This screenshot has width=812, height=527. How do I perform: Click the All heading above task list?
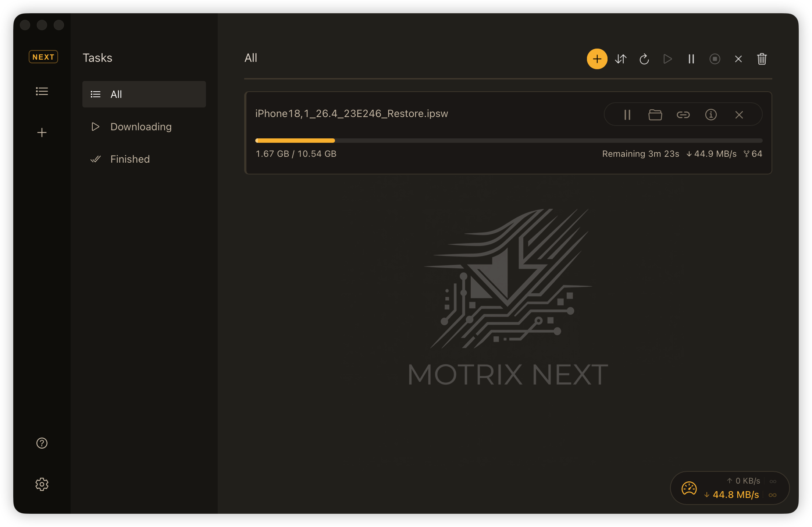pyautogui.click(x=251, y=58)
